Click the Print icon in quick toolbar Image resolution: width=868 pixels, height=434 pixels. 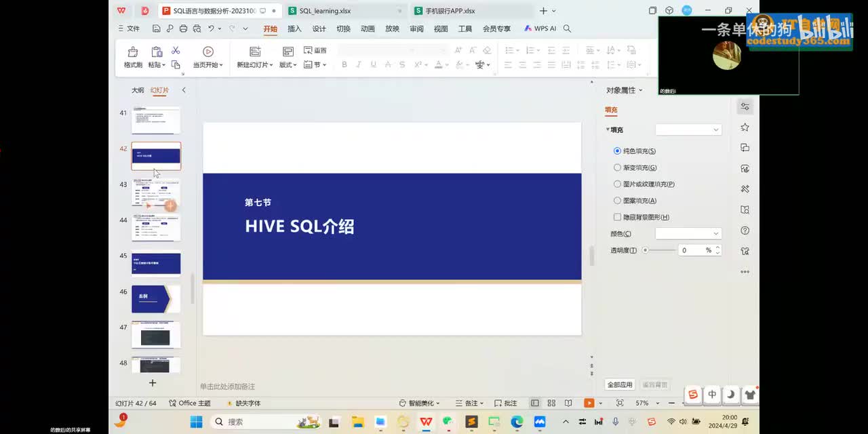183,28
